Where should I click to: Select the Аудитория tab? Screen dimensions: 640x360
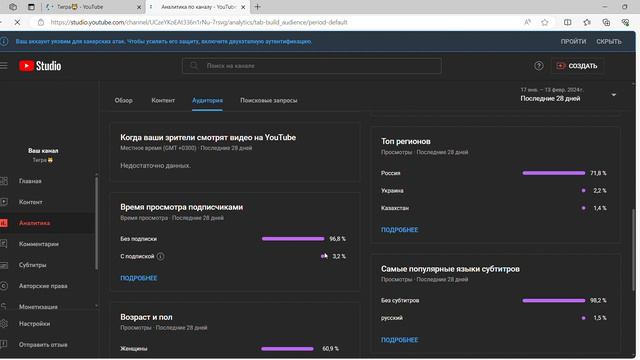point(207,100)
